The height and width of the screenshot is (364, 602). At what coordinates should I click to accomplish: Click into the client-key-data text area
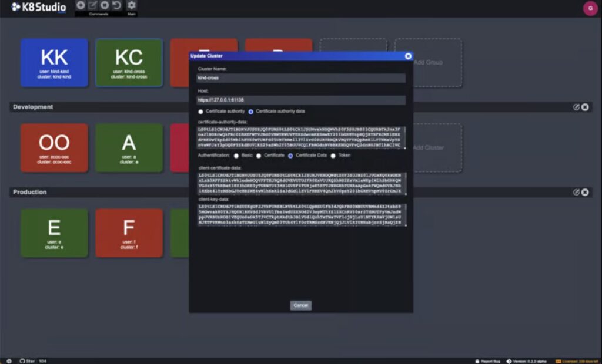[302, 215]
